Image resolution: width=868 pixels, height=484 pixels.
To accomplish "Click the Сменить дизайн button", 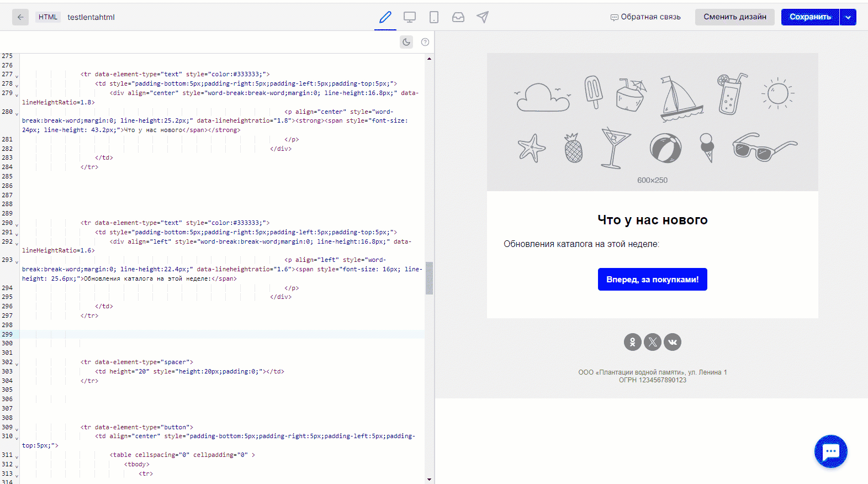I will pos(734,17).
